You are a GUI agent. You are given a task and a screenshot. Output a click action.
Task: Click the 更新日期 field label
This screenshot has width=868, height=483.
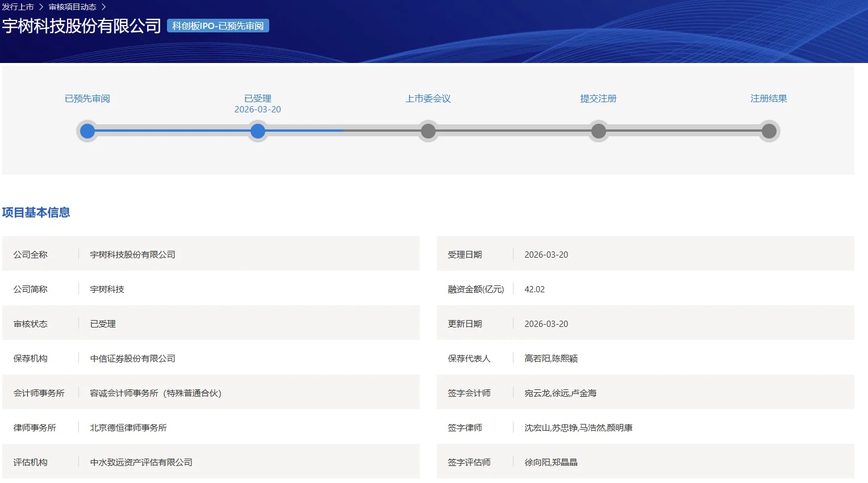[465, 324]
